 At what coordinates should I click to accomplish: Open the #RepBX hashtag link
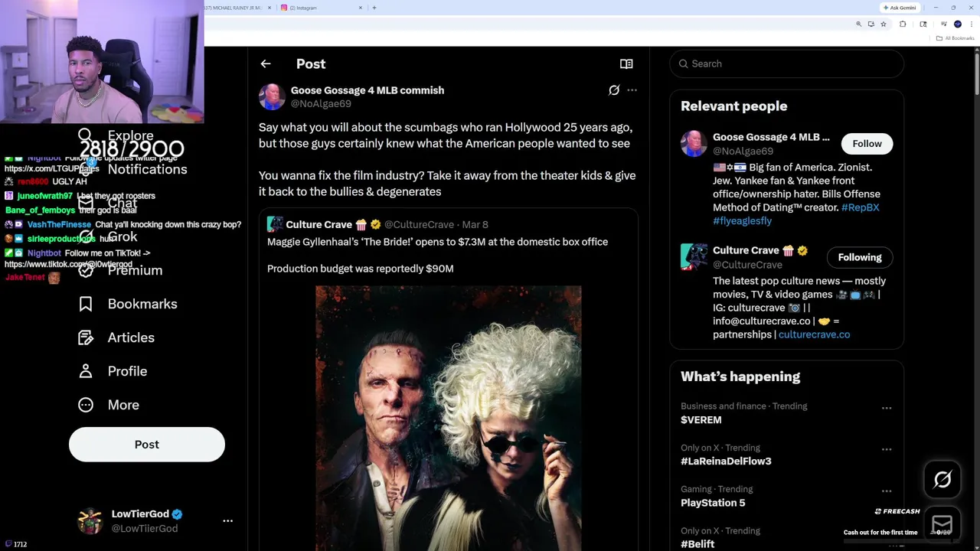click(x=860, y=207)
